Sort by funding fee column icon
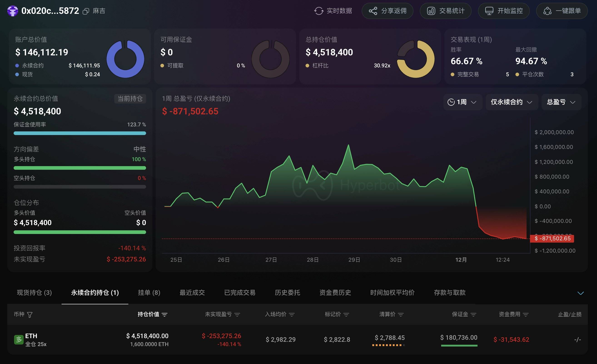 pos(525,315)
